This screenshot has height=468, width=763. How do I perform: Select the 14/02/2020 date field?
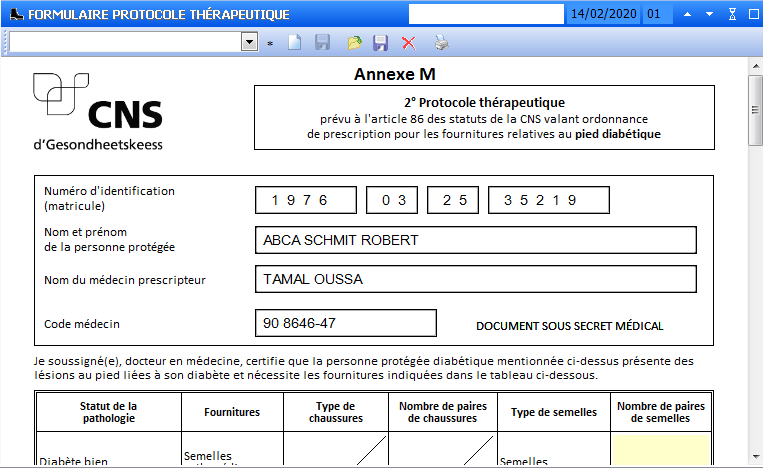pos(603,14)
